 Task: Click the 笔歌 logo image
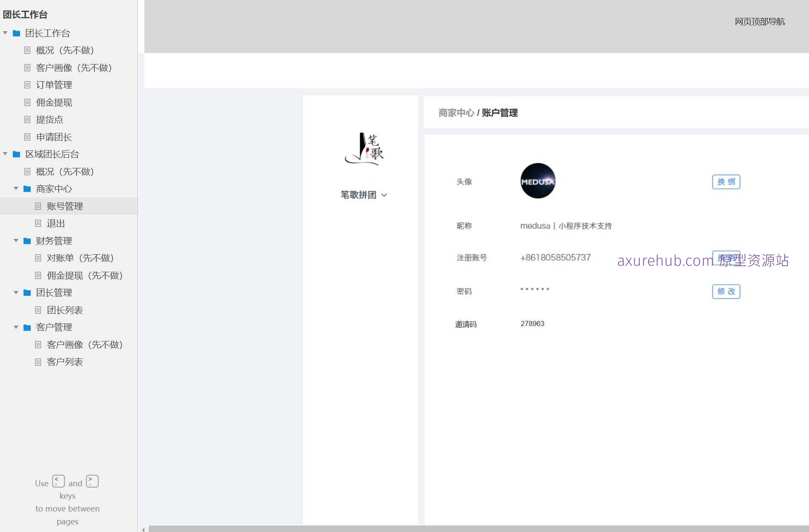(x=365, y=149)
